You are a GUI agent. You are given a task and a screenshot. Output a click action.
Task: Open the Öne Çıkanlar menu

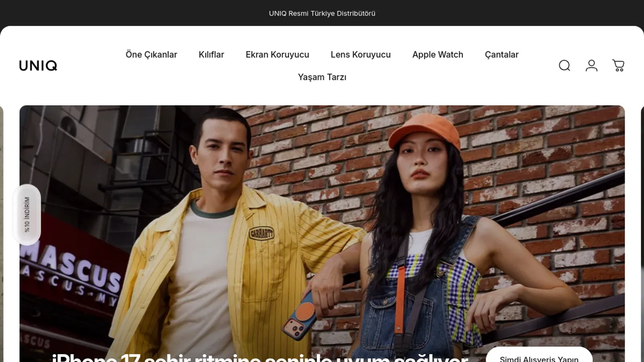tap(151, 55)
